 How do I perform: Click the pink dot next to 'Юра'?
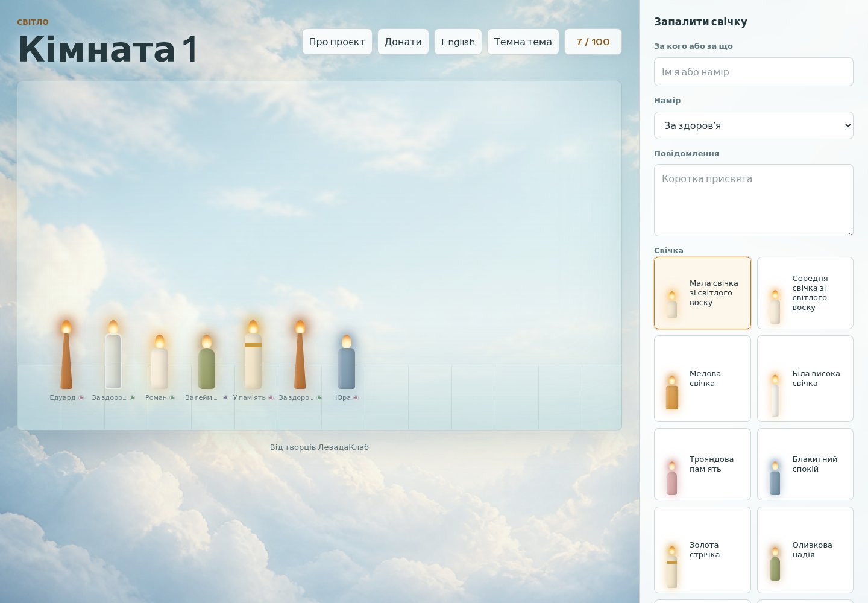(x=356, y=397)
